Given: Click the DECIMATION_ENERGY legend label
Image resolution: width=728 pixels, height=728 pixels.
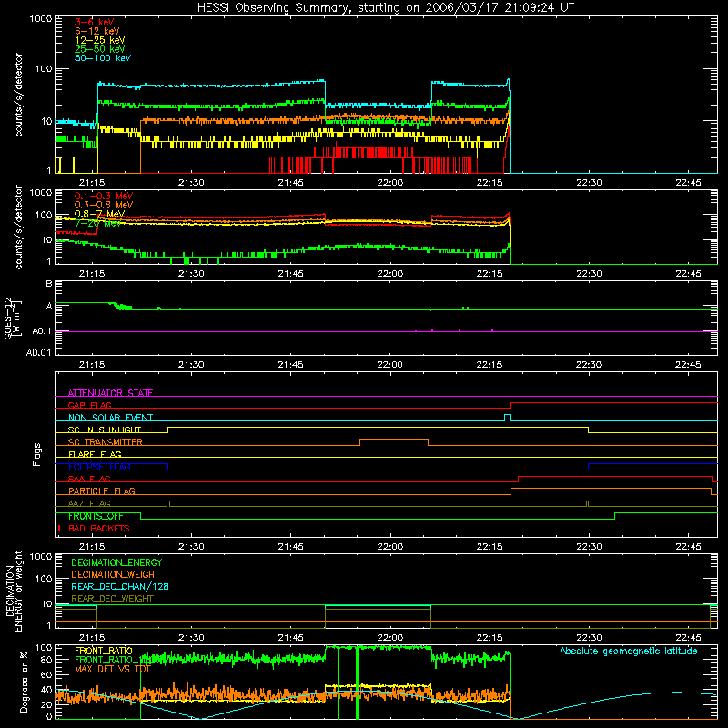Looking at the screenshot, I should pos(116,562).
